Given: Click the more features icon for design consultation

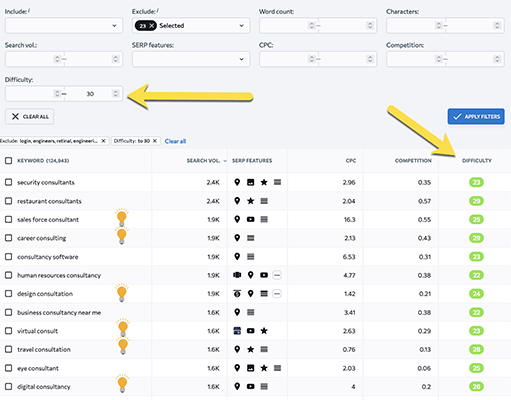Looking at the screenshot, I should [x=277, y=294].
